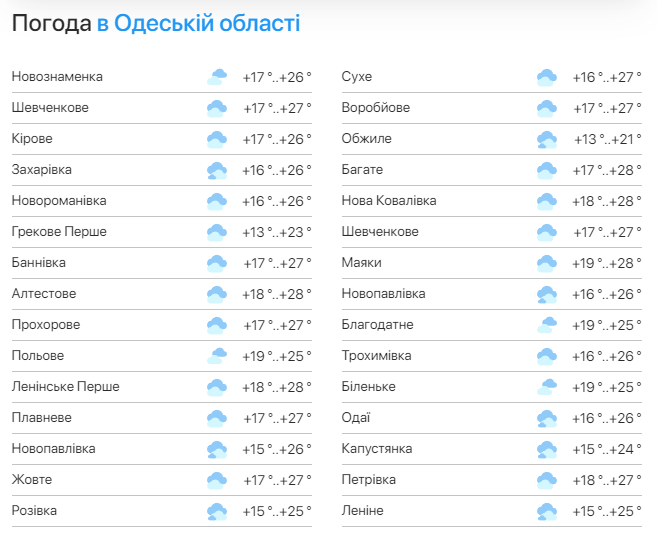The image size is (657, 541).
Task: Click the weather icon beside Новознаменка
Action: click(x=217, y=77)
